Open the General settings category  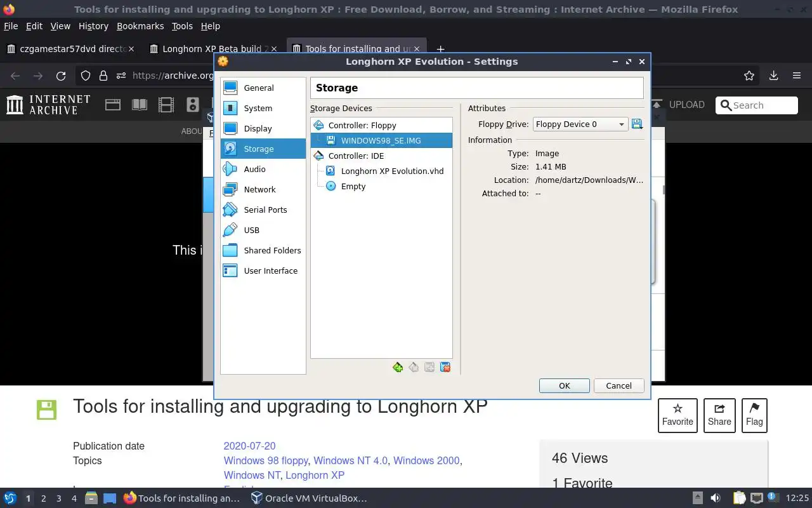(263, 88)
